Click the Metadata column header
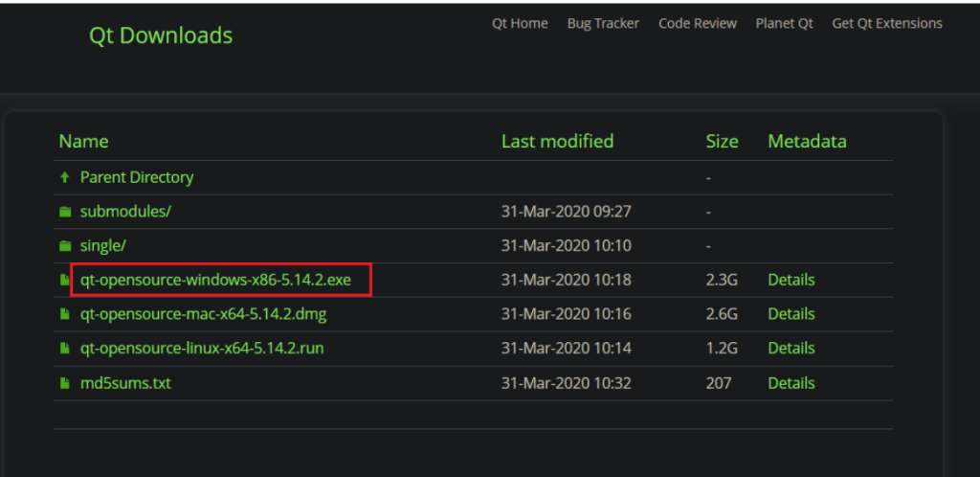 click(x=807, y=142)
